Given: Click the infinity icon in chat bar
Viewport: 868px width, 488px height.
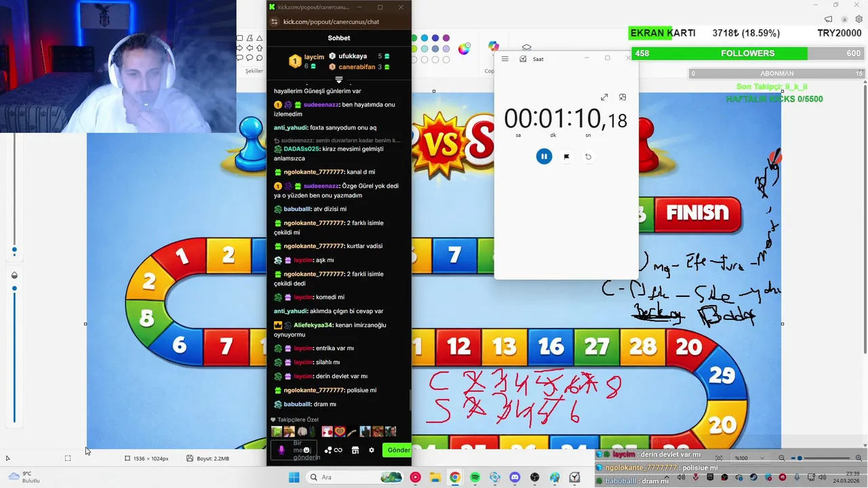Looking at the screenshot, I should pos(338,450).
